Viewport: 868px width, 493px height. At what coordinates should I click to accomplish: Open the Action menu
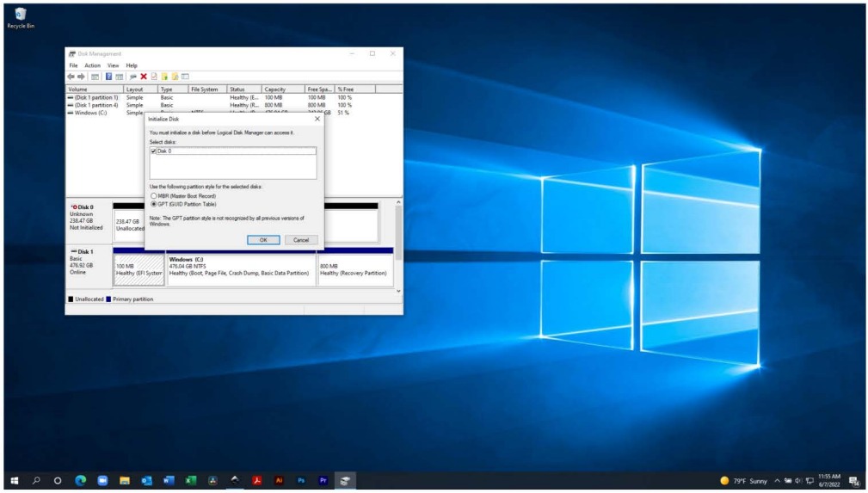pyautogui.click(x=92, y=65)
